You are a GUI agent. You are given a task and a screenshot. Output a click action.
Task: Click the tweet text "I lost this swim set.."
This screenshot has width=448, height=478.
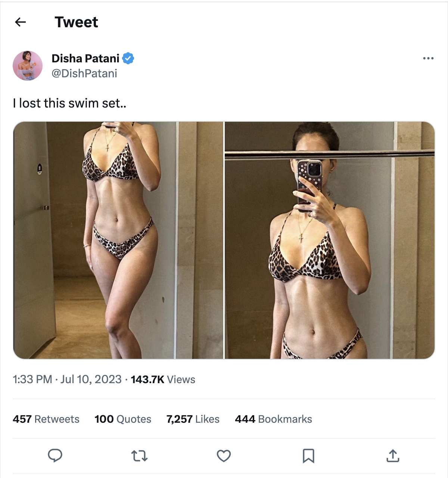click(70, 103)
